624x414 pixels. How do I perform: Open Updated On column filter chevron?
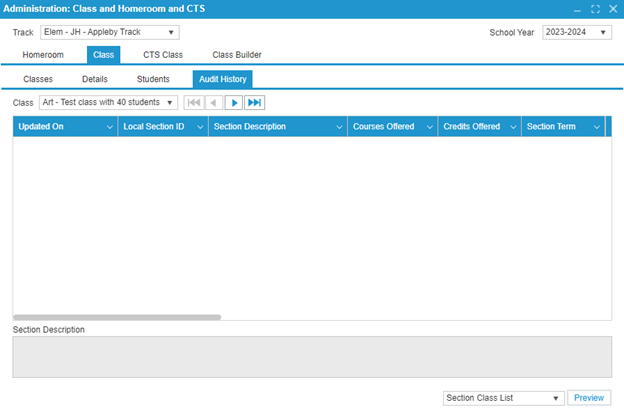click(x=110, y=128)
